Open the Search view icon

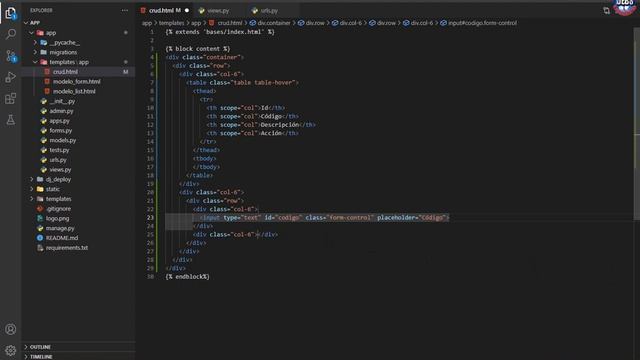tap(11, 34)
